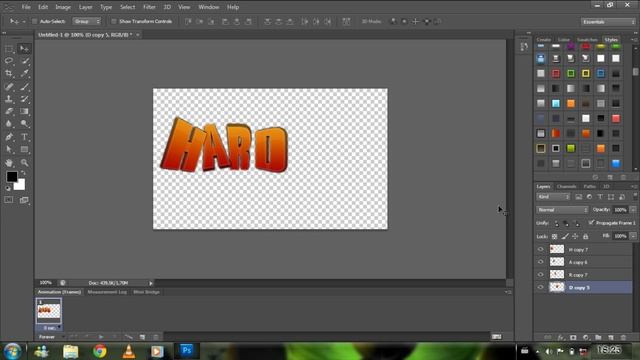Open the Fill slider dropdown arrow

coord(633,236)
